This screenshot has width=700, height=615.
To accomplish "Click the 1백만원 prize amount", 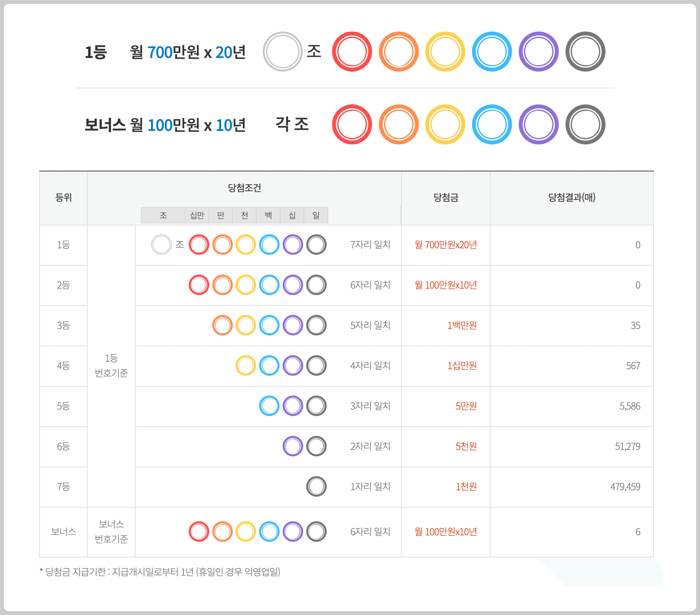I will coord(462,325).
